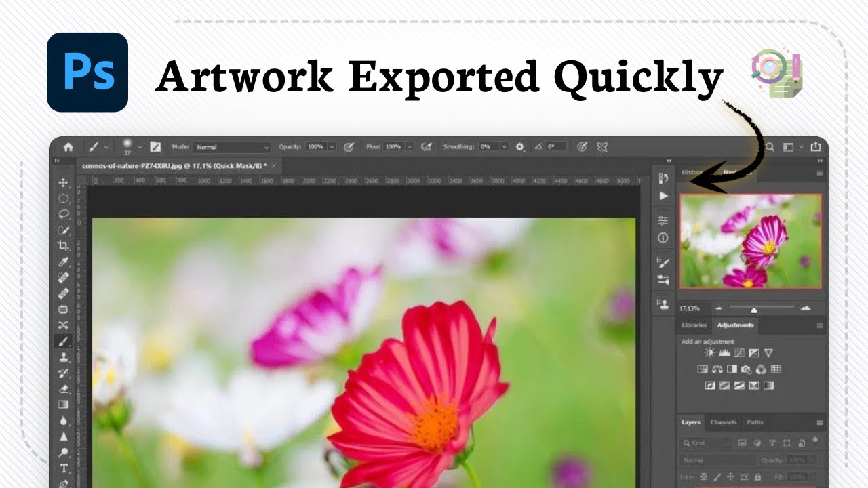The image size is (868, 488).
Task: Toggle lock all in Layers panel
Action: [x=757, y=477]
